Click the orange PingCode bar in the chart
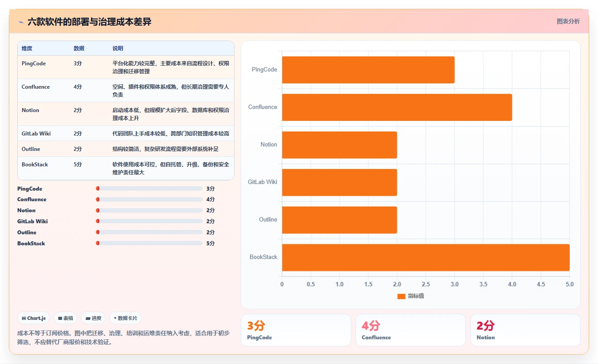598x364 pixels. 368,70
